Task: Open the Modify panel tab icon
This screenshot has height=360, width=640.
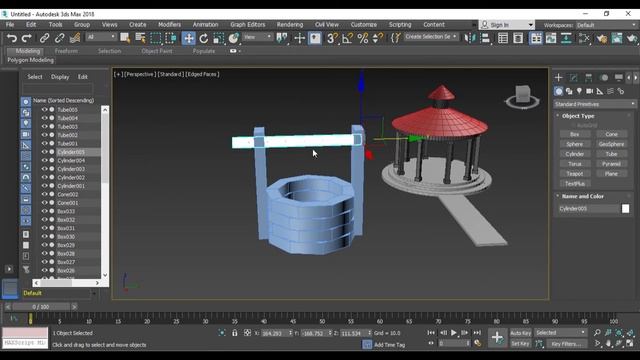Action: point(573,78)
